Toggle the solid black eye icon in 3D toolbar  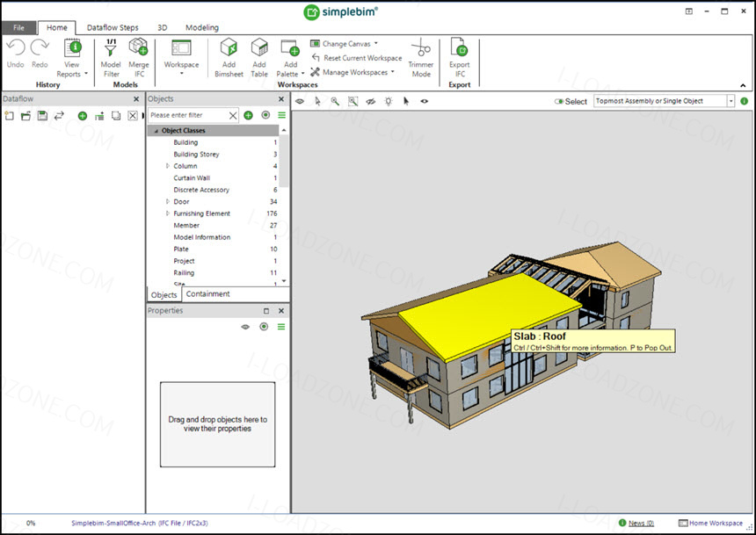coord(425,101)
